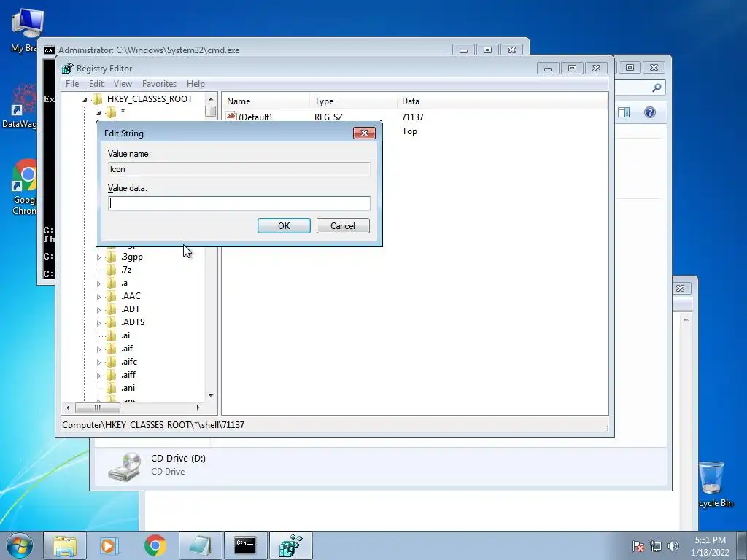Select the .3gpp key label
Screen dimensions: 747x560
[x=131, y=257]
